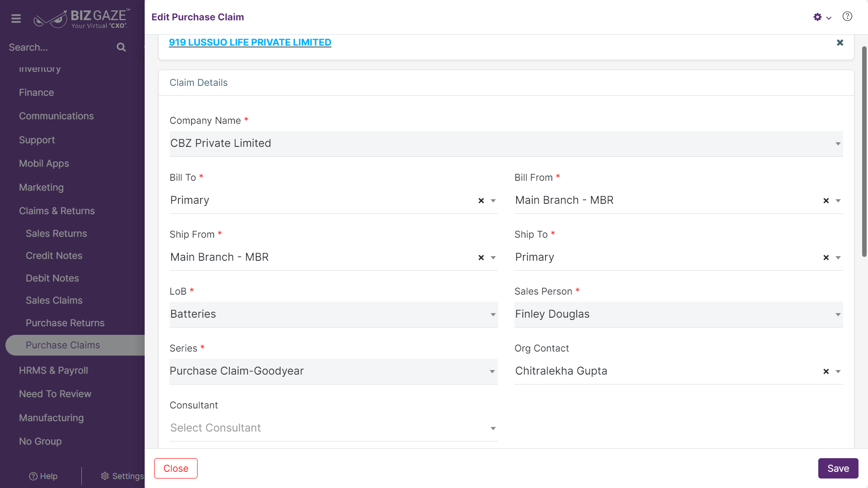Viewport: 868px width, 488px height.
Task: Open the Mobil Apps menu
Action: pos(44,164)
